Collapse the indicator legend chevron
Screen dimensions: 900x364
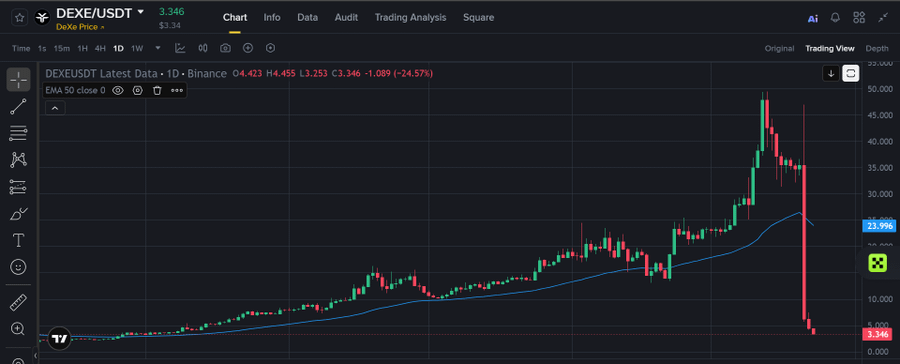[x=55, y=108]
